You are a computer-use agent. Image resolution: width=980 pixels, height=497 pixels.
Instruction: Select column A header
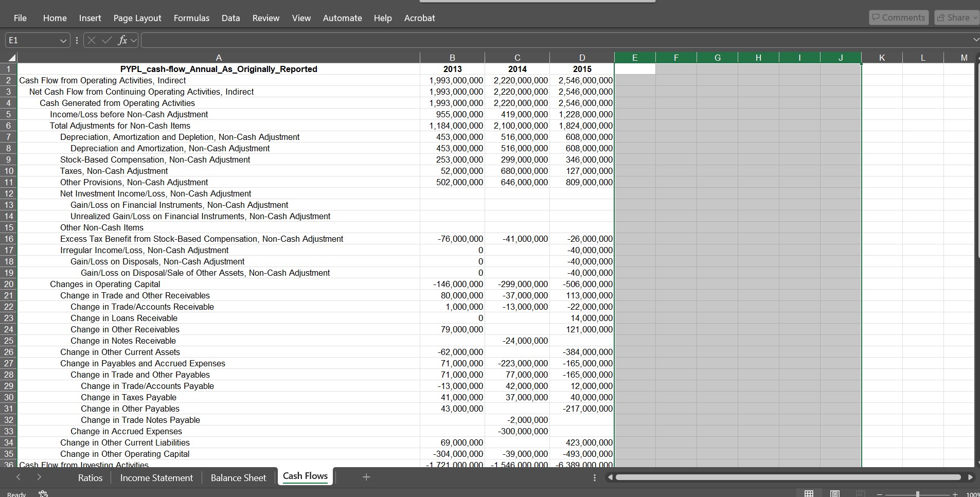click(x=219, y=58)
